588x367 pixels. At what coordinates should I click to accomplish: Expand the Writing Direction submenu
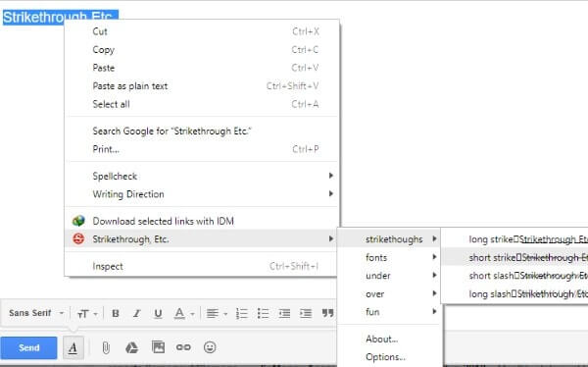(x=202, y=194)
